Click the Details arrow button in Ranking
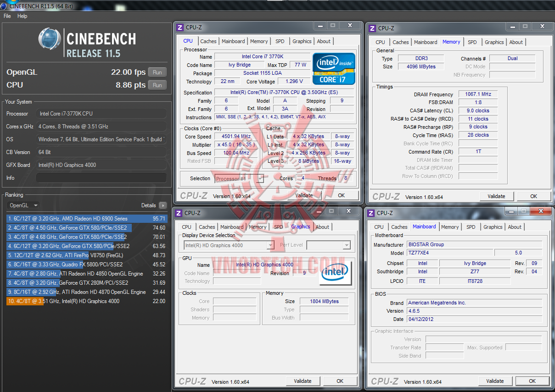Image resolution: width=555 pixels, height=392 pixels. tap(163, 205)
